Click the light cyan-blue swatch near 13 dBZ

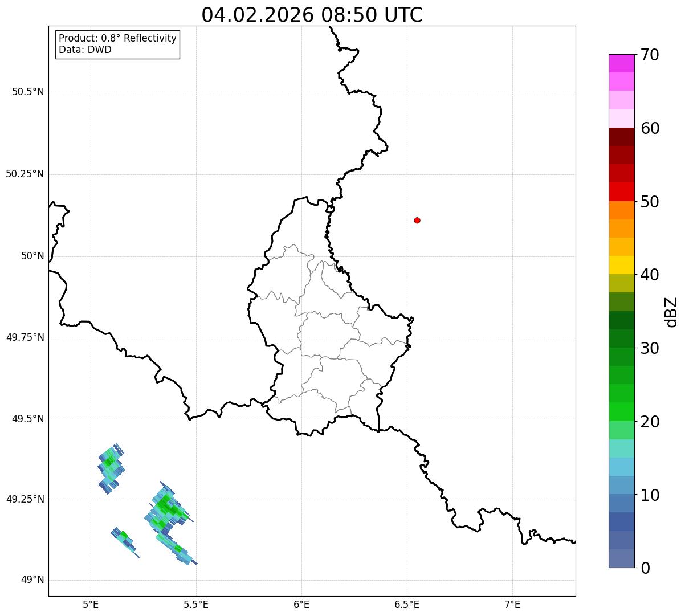pos(621,467)
